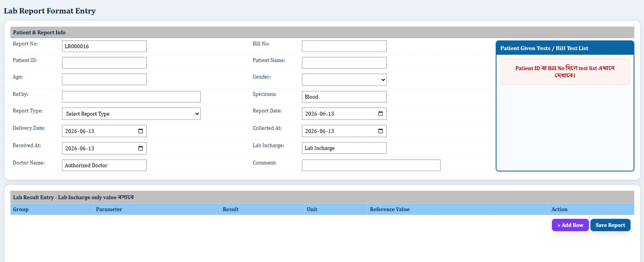Image resolution: width=644 pixels, height=262 pixels.
Task: Click the Reference Value column header
Action: click(x=458, y=209)
